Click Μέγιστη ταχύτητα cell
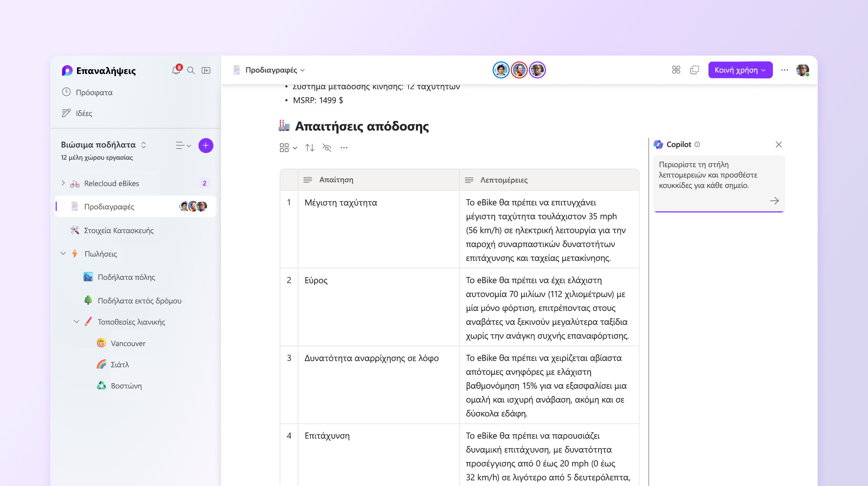Image resolution: width=868 pixels, height=486 pixels. [x=378, y=229]
